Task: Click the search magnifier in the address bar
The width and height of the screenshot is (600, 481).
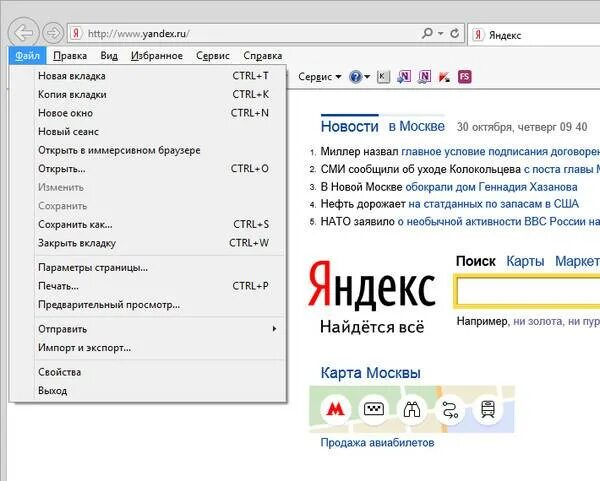Action: point(427,33)
